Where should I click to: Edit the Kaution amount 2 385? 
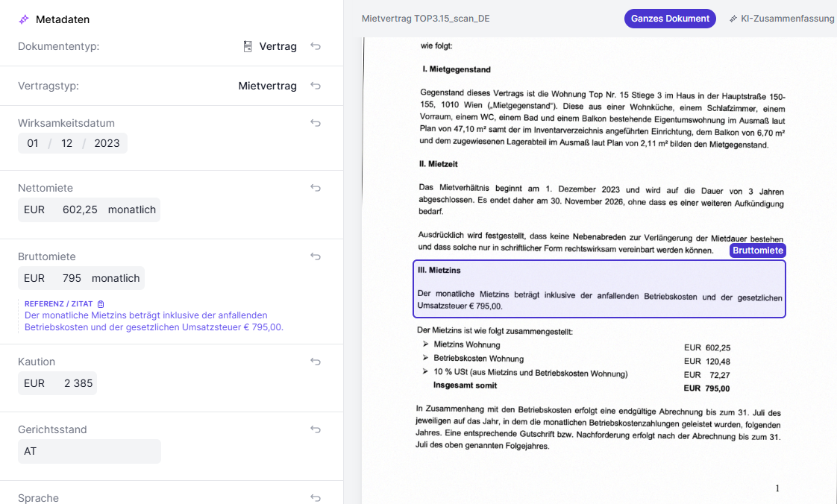(78, 383)
